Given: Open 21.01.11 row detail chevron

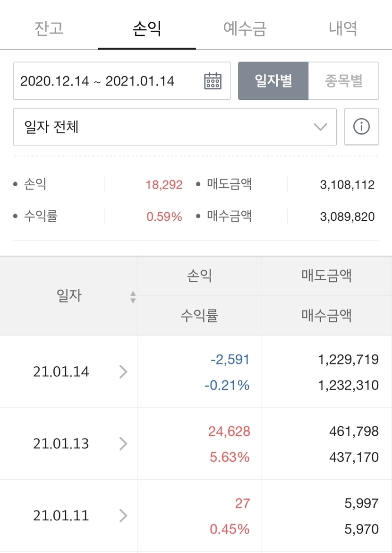Looking at the screenshot, I should click(123, 515).
